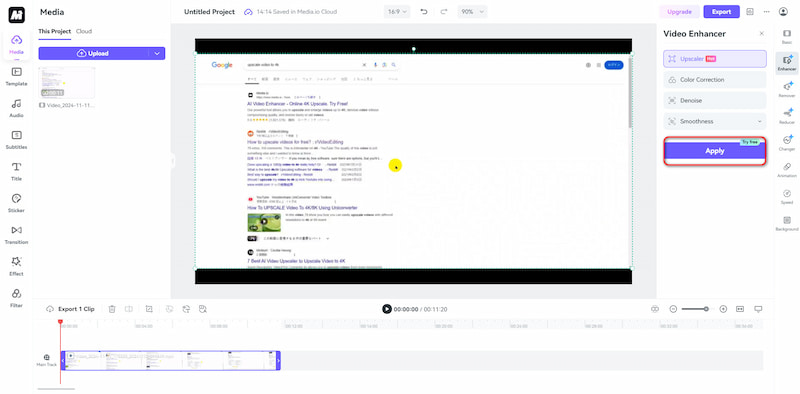Select the Upscaler enhancer option
This screenshot has height=394, width=800.
click(x=715, y=59)
